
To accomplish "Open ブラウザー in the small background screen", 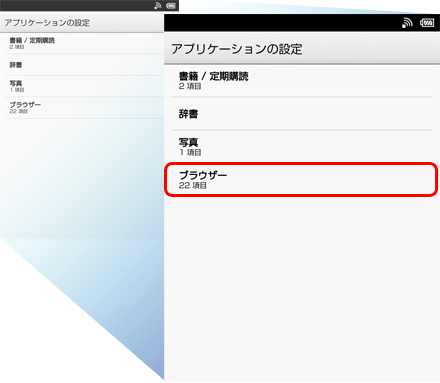I will point(85,108).
